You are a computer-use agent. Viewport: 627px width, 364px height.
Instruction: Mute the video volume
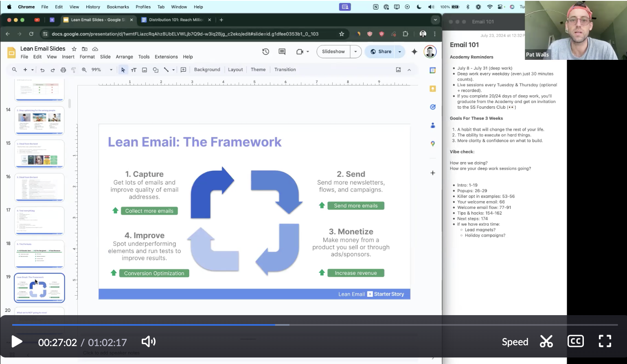[148, 342]
